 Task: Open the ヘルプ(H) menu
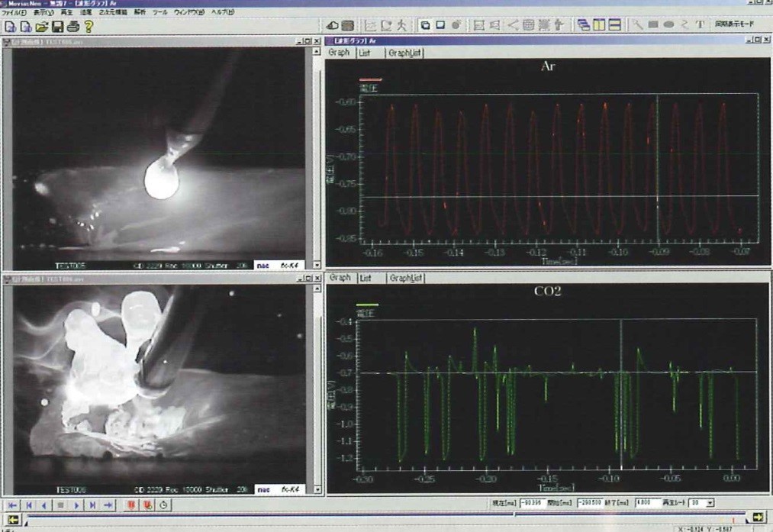(222, 13)
